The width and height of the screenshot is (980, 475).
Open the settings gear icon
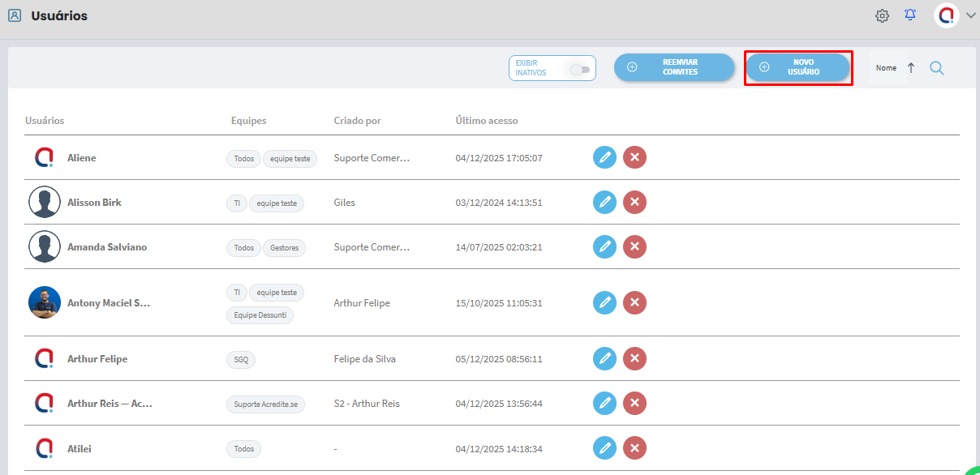(x=882, y=15)
